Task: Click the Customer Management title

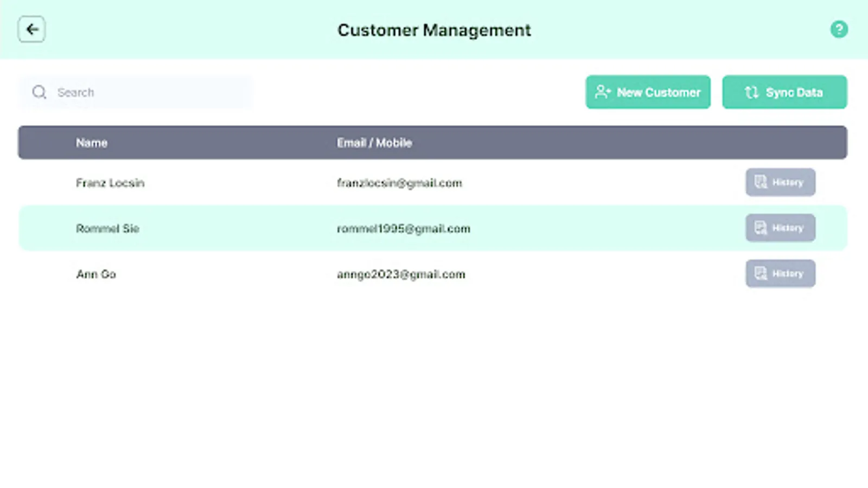Action: [x=434, y=30]
